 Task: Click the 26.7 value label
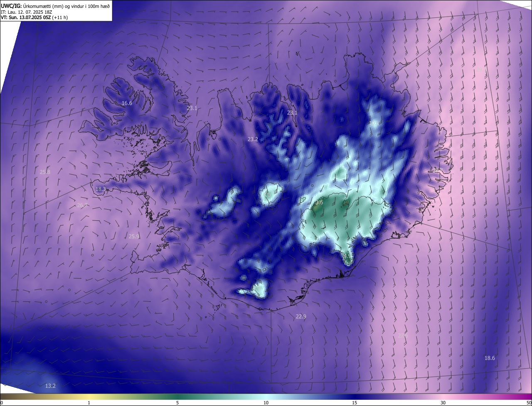[82, 205]
